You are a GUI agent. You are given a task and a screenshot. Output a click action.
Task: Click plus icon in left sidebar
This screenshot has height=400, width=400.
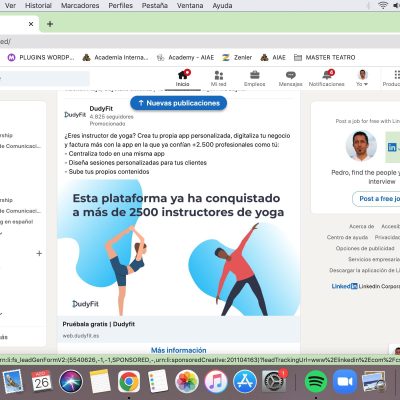(x=39, y=253)
